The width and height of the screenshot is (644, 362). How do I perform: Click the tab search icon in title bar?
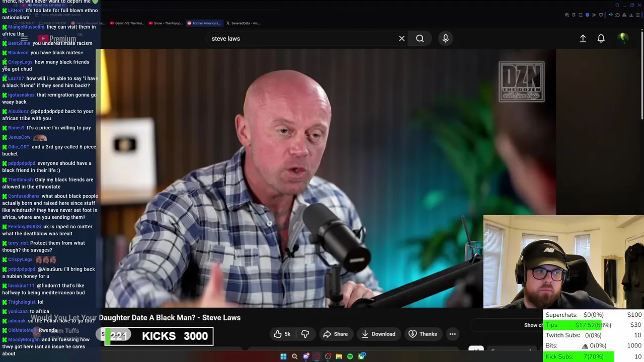(x=617, y=5)
